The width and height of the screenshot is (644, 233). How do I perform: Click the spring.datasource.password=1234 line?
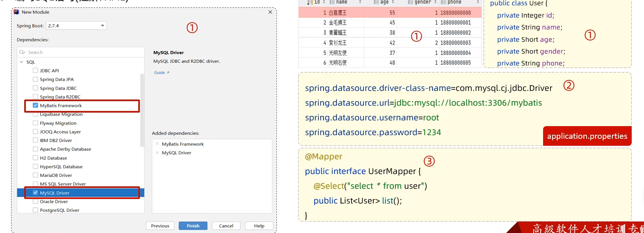(x=373, y=132)
